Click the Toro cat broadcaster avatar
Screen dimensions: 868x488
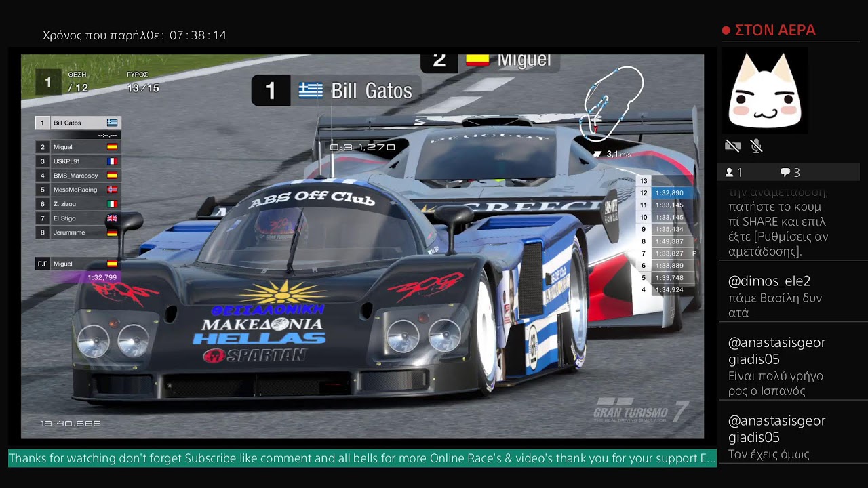click(765, 91)
